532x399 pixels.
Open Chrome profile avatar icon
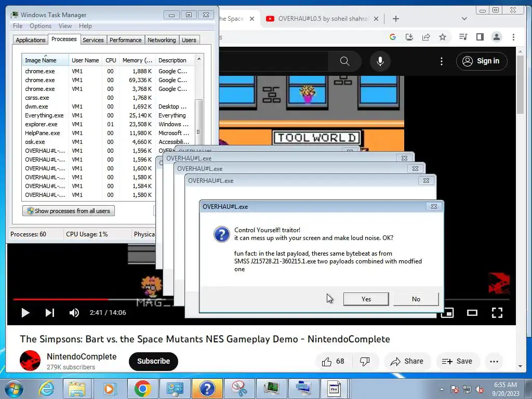[496, 37]
